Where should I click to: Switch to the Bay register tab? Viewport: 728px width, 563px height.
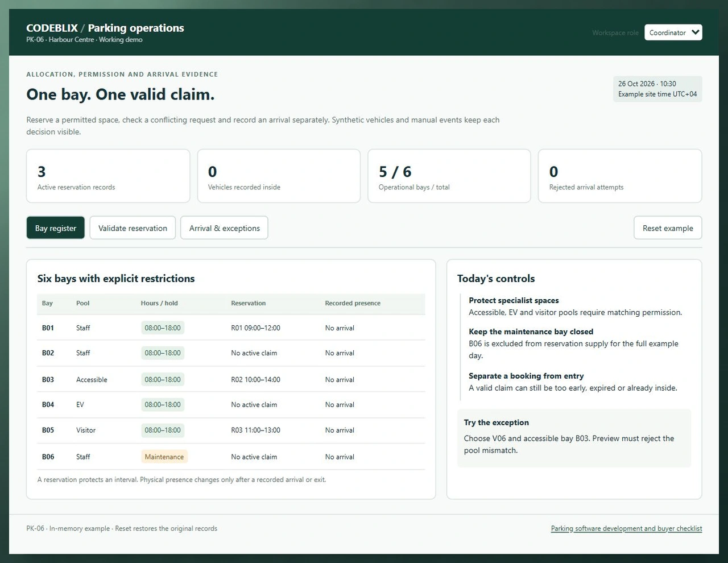(56, 228)
